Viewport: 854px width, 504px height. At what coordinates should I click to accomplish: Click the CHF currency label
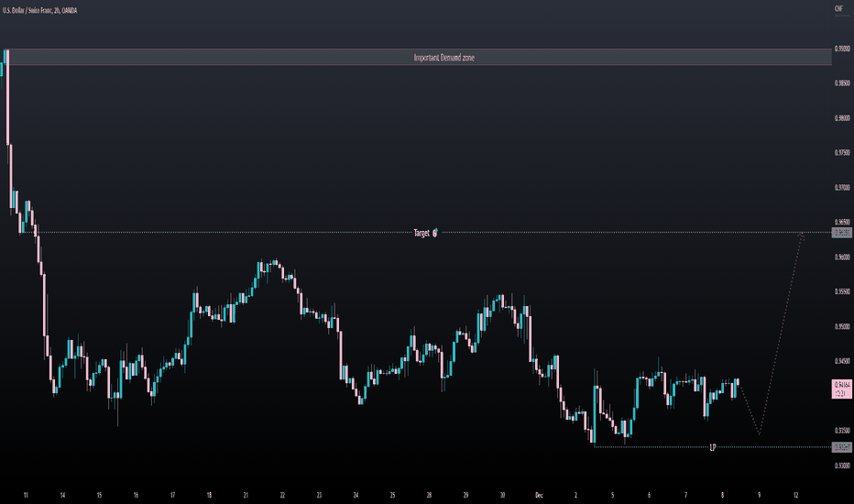[838, 9]
